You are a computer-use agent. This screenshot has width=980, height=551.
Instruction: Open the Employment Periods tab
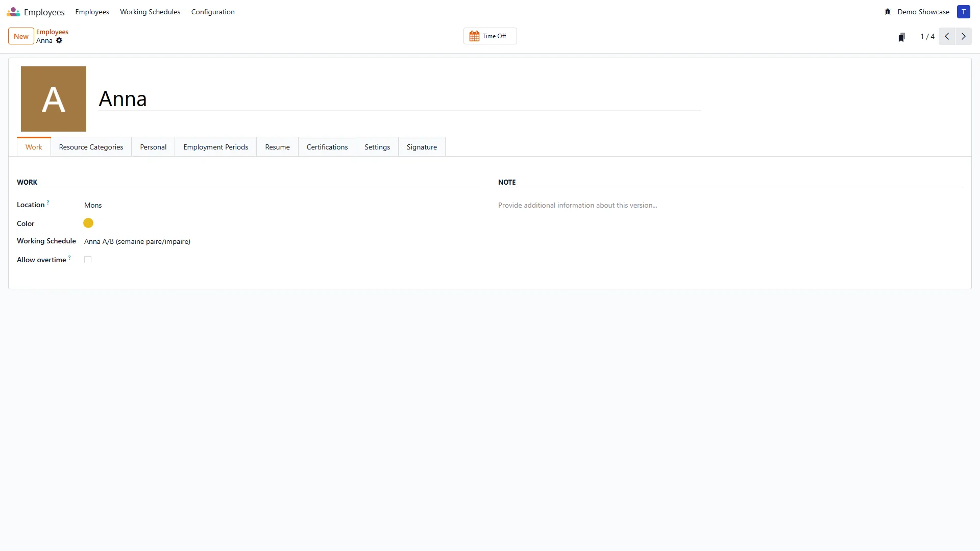point(216,147)
